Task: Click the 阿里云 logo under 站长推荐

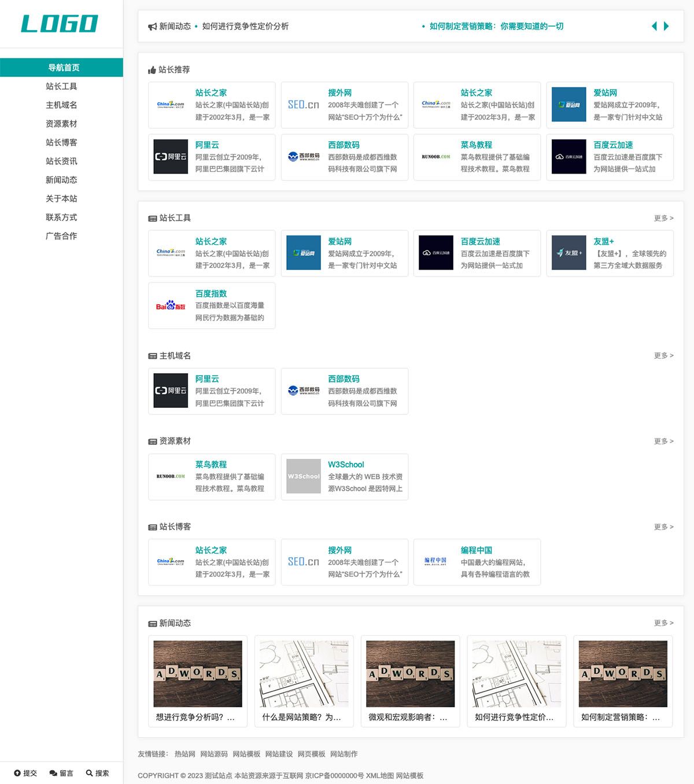Action: [171, 157]
